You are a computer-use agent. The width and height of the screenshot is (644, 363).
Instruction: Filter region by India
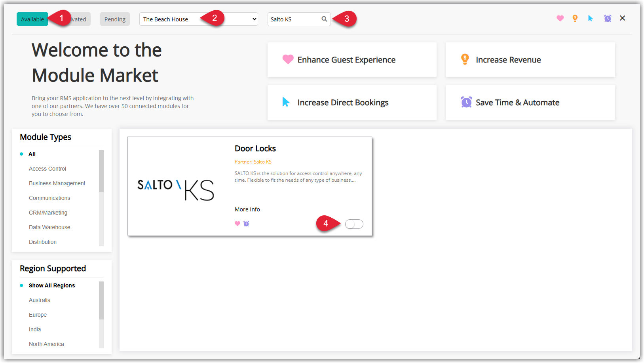[35, 329]
